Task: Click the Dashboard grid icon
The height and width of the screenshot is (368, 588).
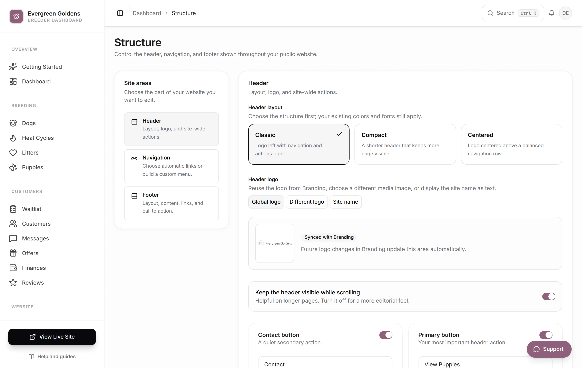Action: coord(13,81)
